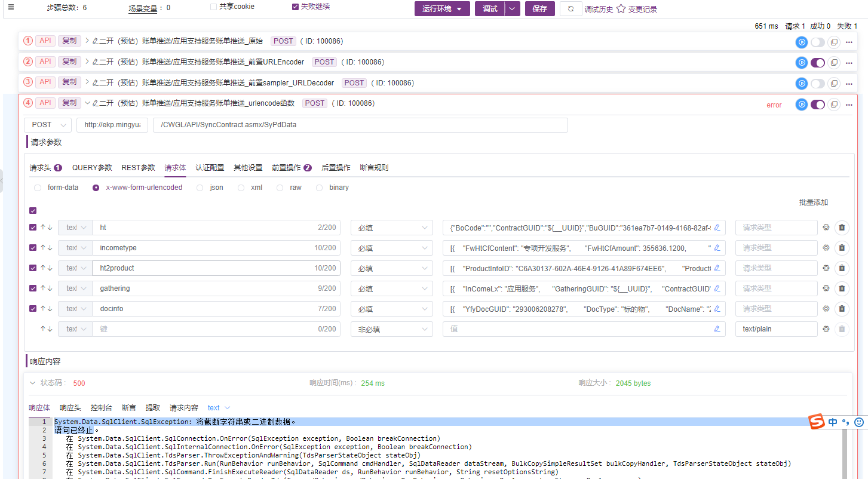Screen dimensions: 868x479
Task: Open the 响应头 response tab
Action: [x=70, y=408]
